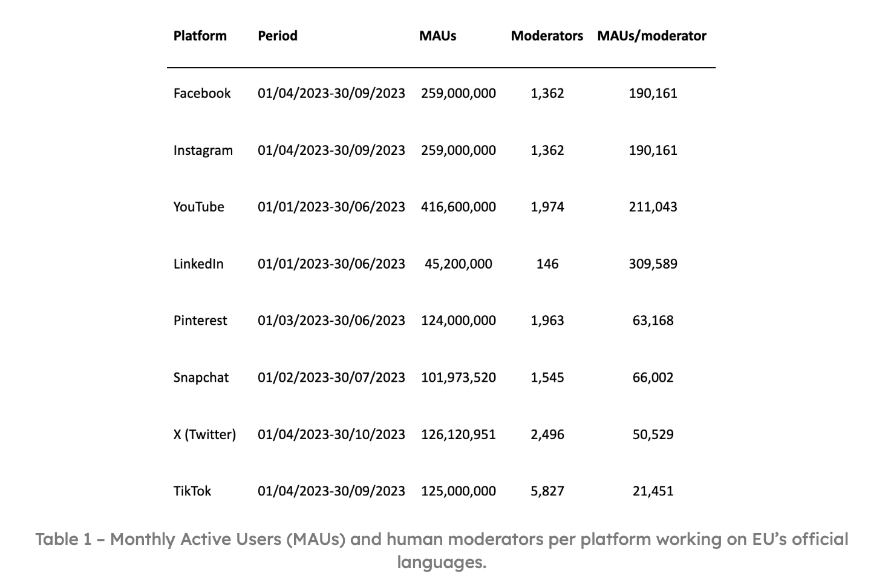Click YouTube's MAUs value 416,600,000
This screenshot has width=888, height=588.
coord(458,207)
